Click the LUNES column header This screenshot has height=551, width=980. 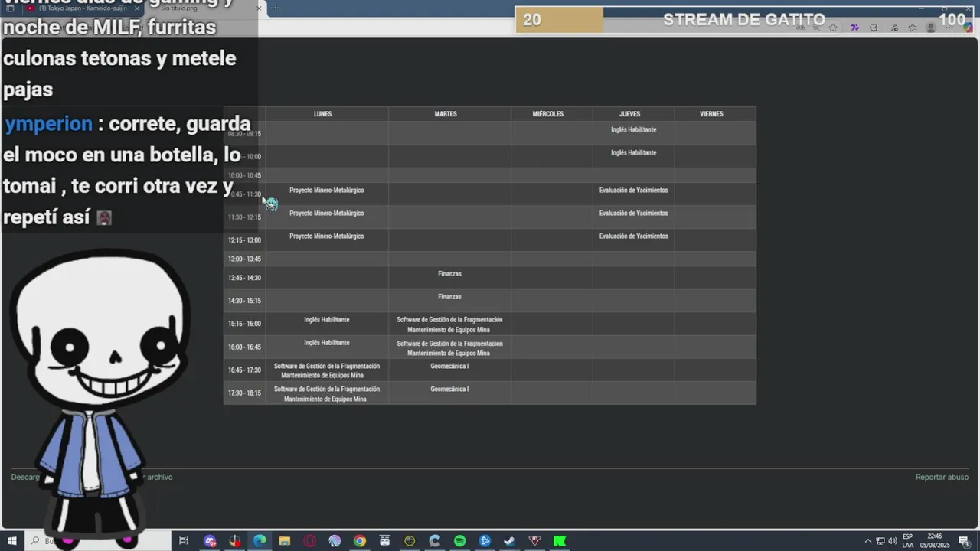click(x=322, y=114)
